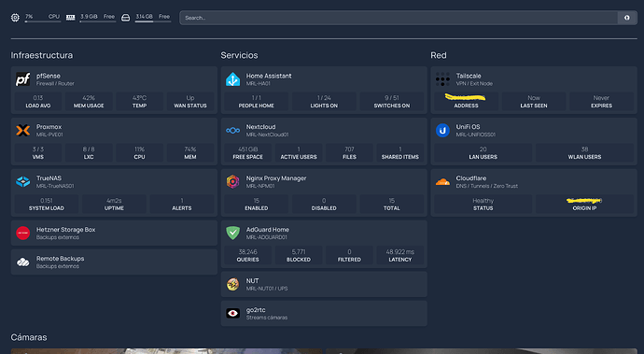This screenshot has width=644, height=354.
Task: Click the NUT service icon
Action: 233,284
